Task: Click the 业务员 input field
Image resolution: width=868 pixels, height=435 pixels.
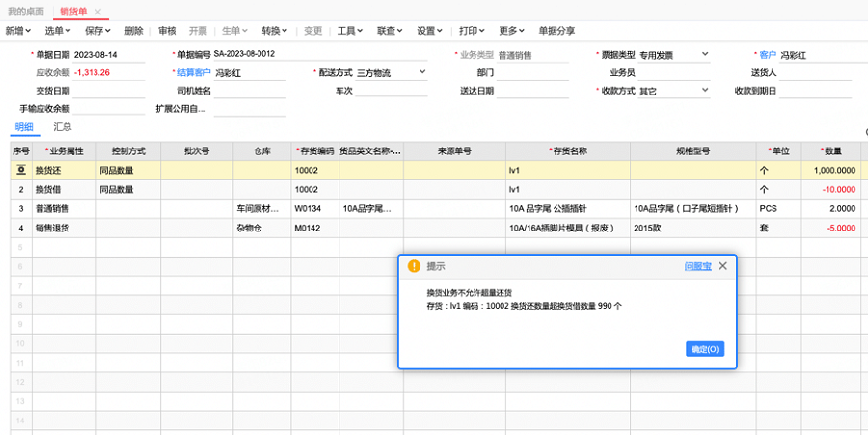Action: coord(674,73)
